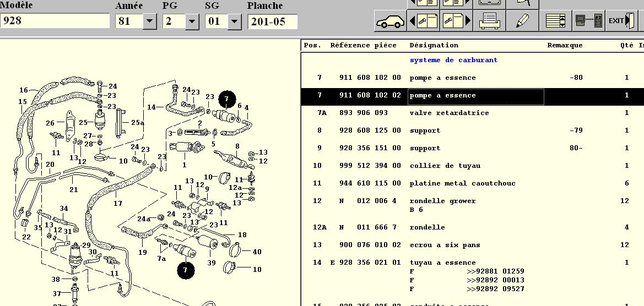
Task: Click the dotted-line transfer icon beside EXIT
Action: 588,20
